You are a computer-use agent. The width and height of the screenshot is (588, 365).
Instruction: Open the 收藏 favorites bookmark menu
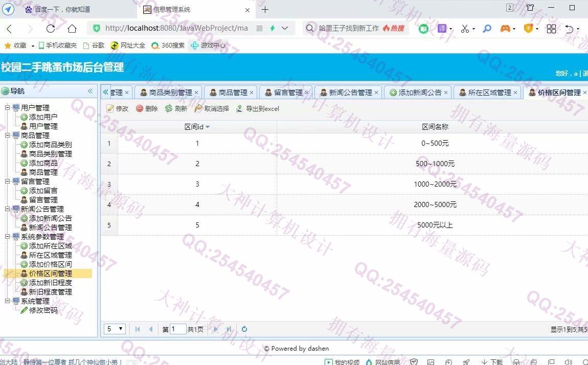19,45
